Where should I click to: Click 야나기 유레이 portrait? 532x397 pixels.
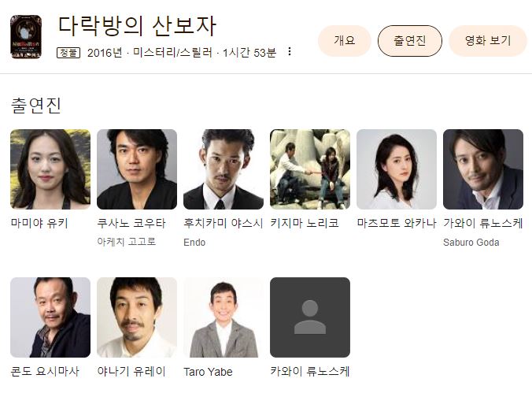(137, 317)
